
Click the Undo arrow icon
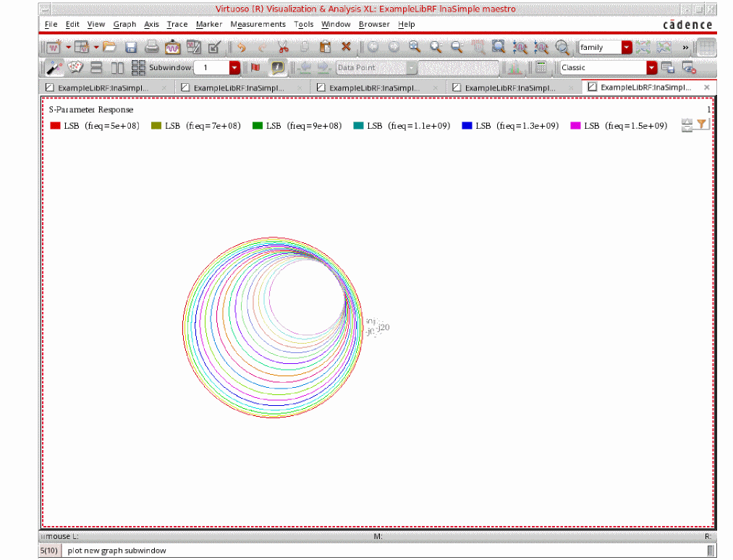(241, 47)
